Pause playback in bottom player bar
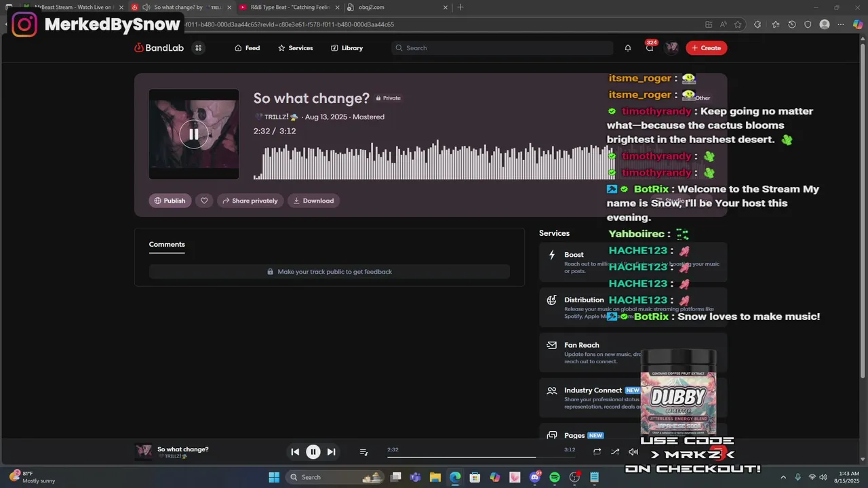 pyautogui.click(x=313, y=452)
